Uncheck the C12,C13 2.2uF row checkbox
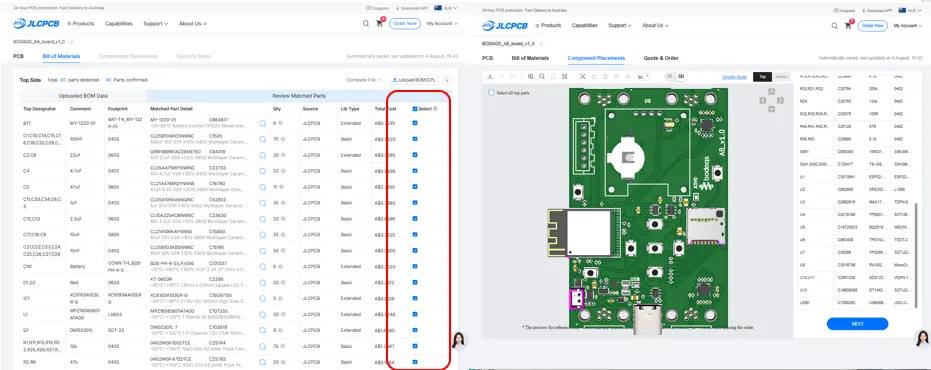Screen dimensions: 931x370 tap(414, 219)
